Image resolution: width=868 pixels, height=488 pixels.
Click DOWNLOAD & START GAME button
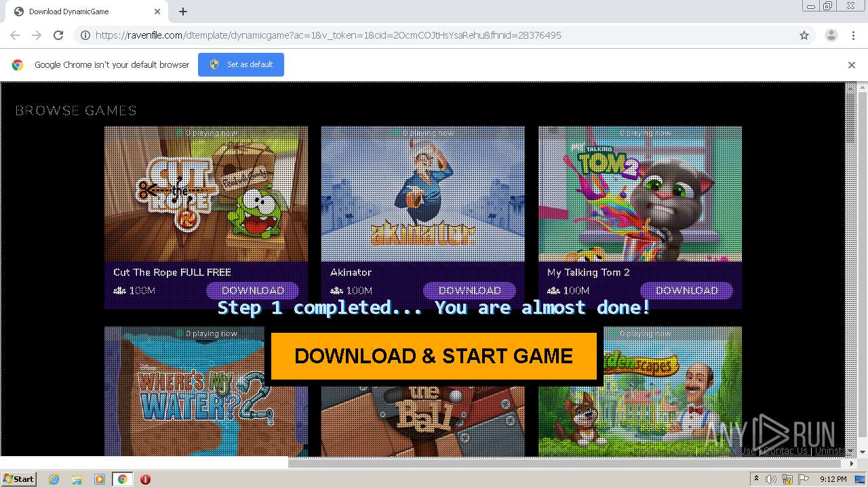(x=434, y=356)
